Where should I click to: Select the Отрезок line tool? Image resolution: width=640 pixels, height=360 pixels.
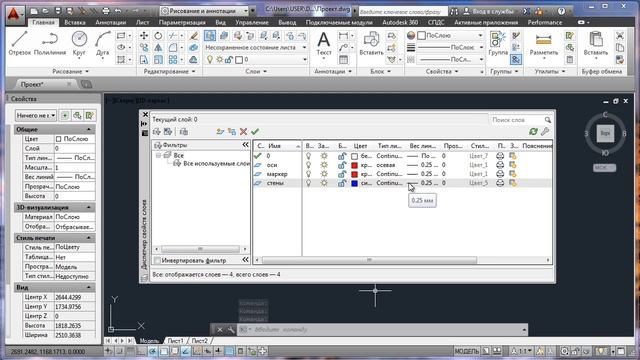click(19, 43)
